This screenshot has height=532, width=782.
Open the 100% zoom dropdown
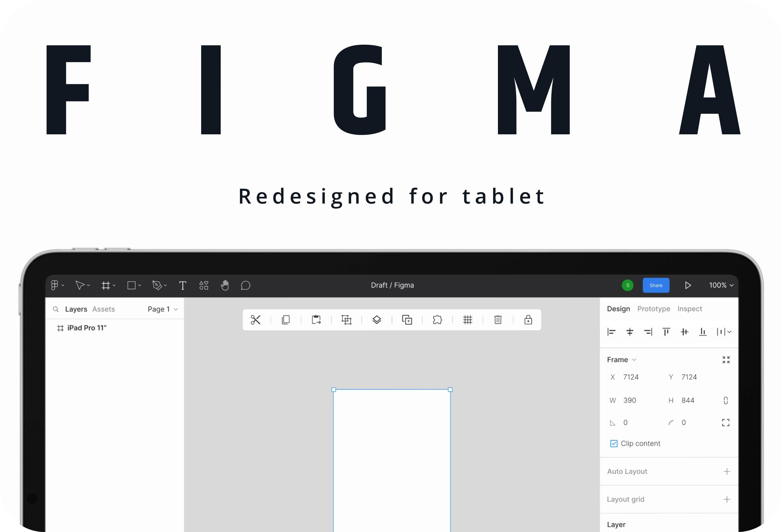[x=721, y=285]
